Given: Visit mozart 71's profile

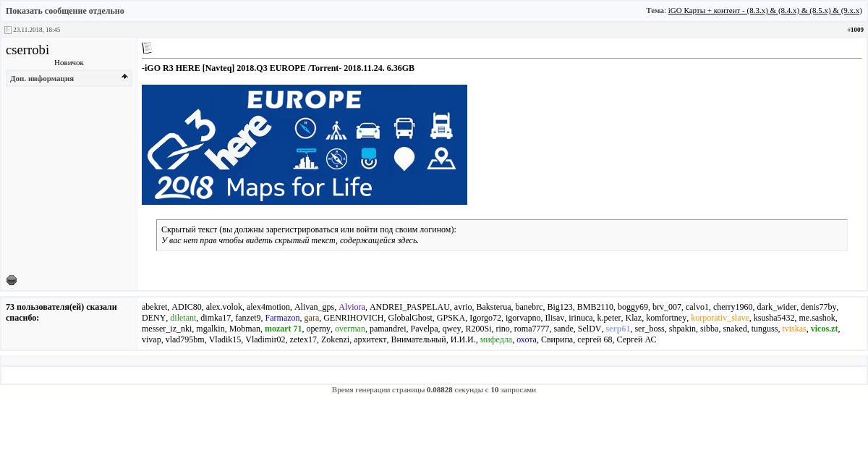Looking at the screenshot, I should (x=283, y=329).
